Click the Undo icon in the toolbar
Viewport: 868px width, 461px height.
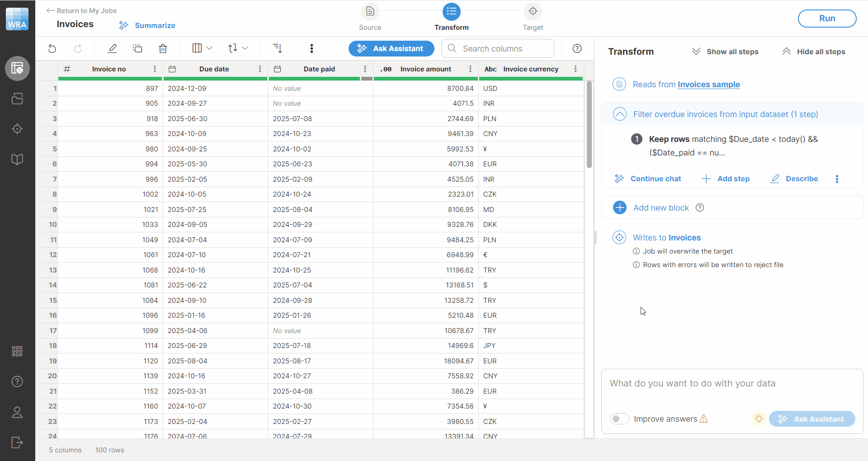tap(52, 48)
